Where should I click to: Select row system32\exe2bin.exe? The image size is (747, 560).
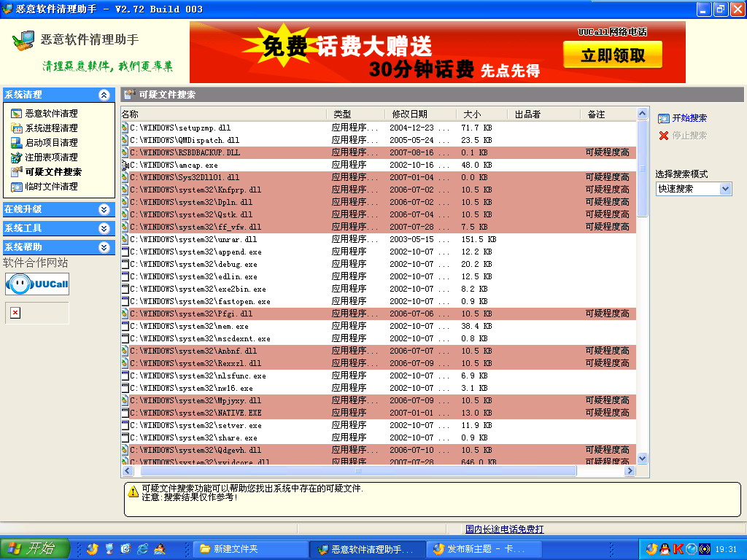point(379,289)
